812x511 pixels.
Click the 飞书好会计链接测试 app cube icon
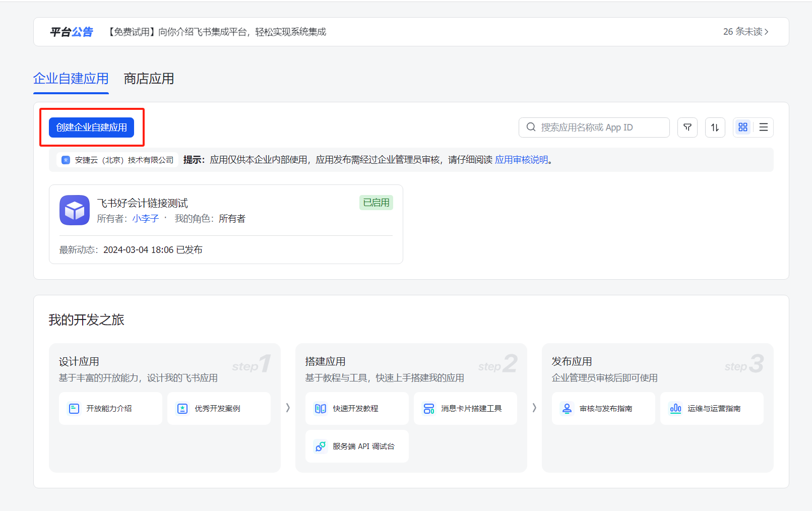pos(75,210)
